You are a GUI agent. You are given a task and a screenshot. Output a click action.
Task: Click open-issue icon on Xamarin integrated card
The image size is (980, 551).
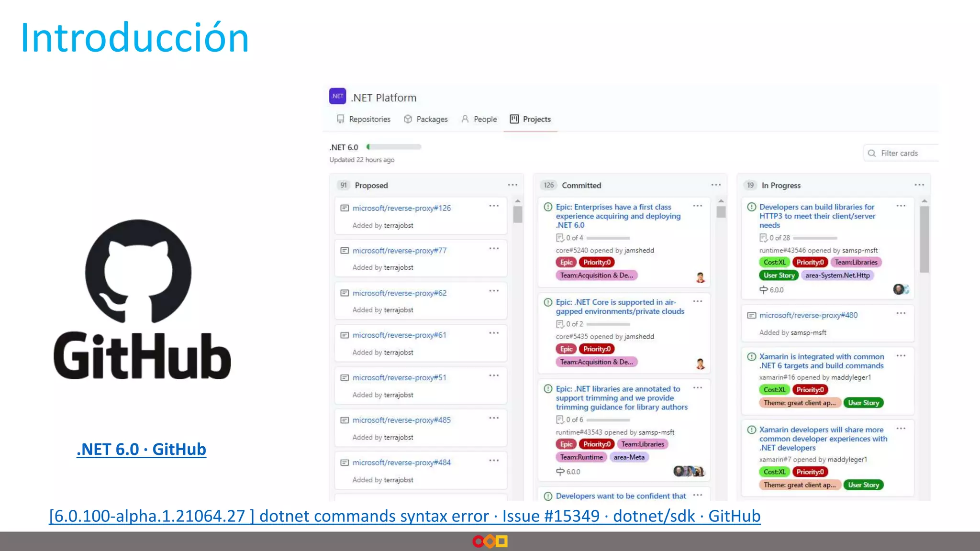(752, 356)
